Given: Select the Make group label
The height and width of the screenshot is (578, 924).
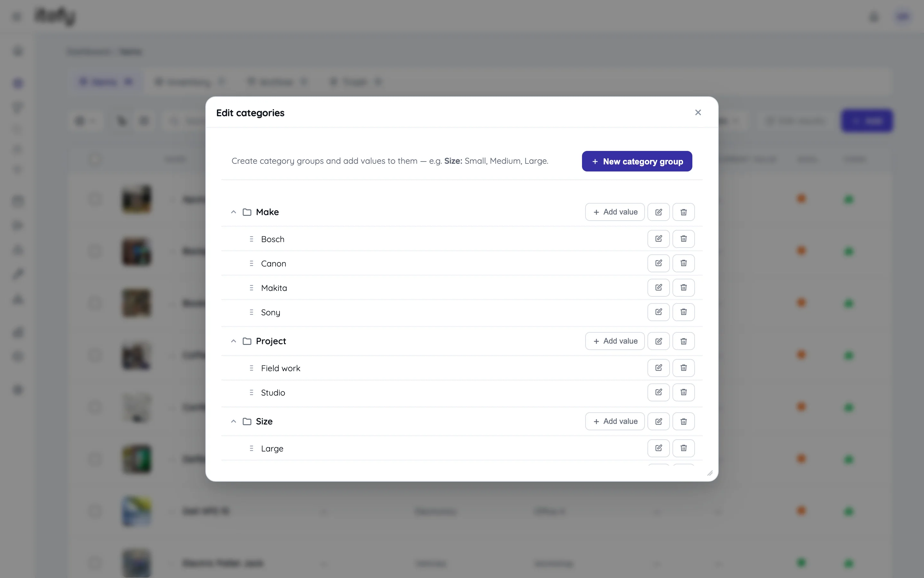Looking at the screenshot, I should pyautogui.click(x=267, y=212).
